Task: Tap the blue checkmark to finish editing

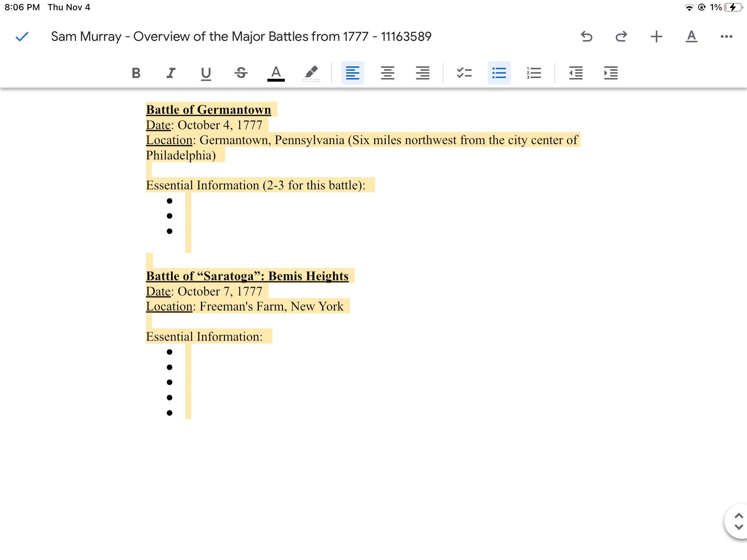Action: click(x=22, y=36)
